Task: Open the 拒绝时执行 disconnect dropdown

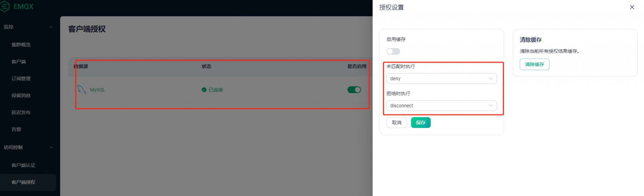Action: click(x=441, y=106)
